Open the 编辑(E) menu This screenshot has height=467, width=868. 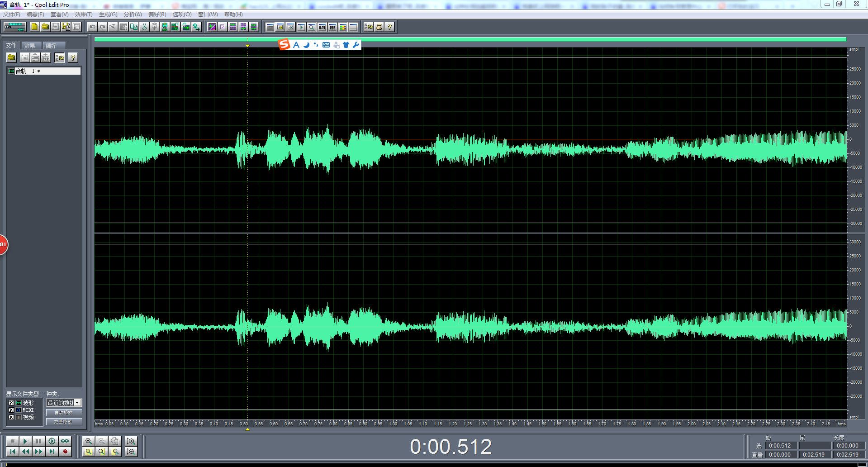pos(35,14)
